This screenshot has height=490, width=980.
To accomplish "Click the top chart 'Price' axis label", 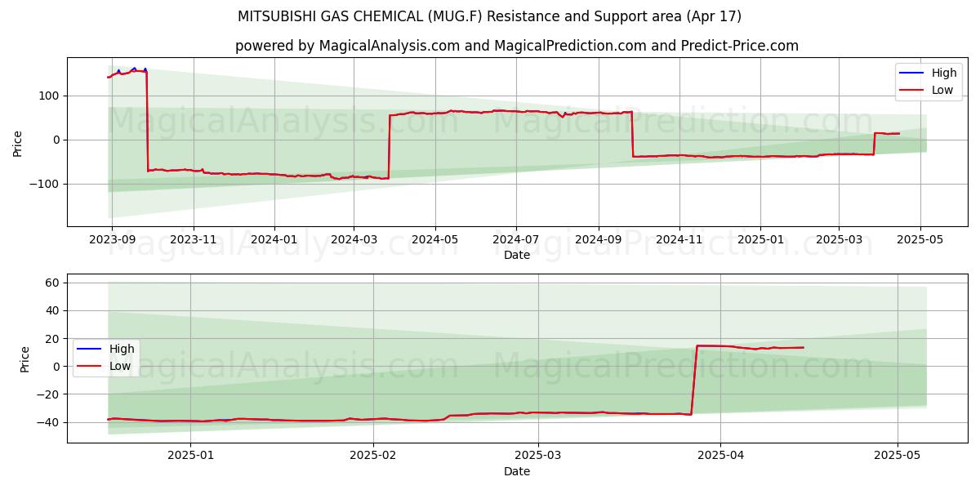I will (18, 142).
